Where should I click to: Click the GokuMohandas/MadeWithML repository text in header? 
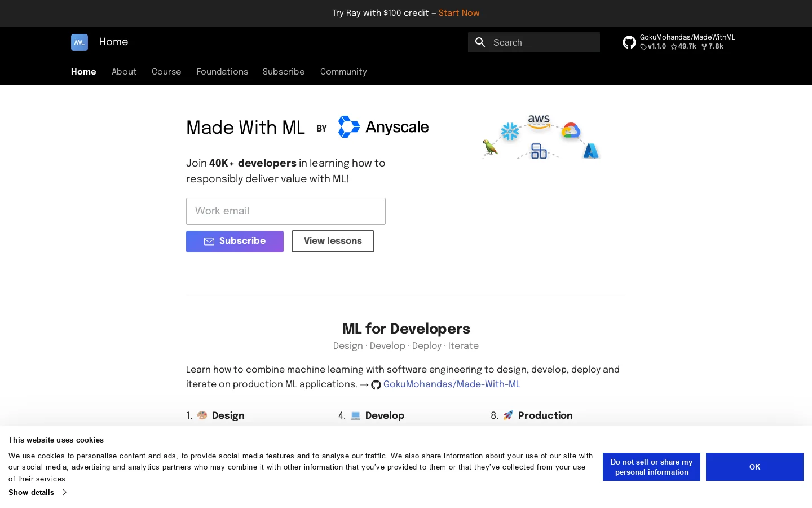pyautogui.click(x=687, y=37)
